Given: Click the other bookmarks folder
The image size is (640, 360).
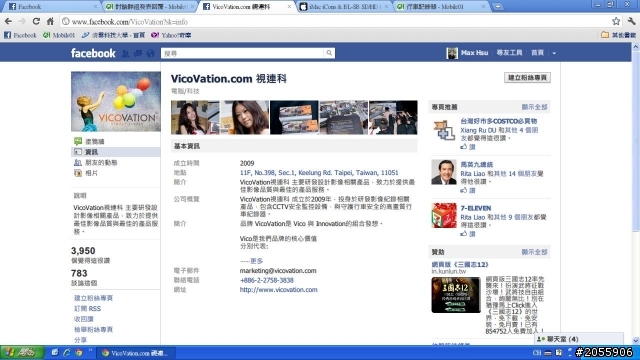Looking at the screenshot, I should pyautogui.click(x=618, y=35).
